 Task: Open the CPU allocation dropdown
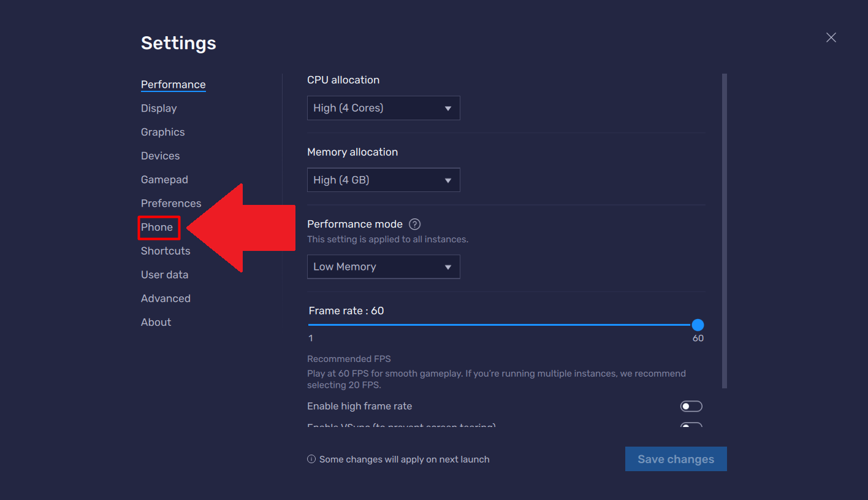[383, 108]
